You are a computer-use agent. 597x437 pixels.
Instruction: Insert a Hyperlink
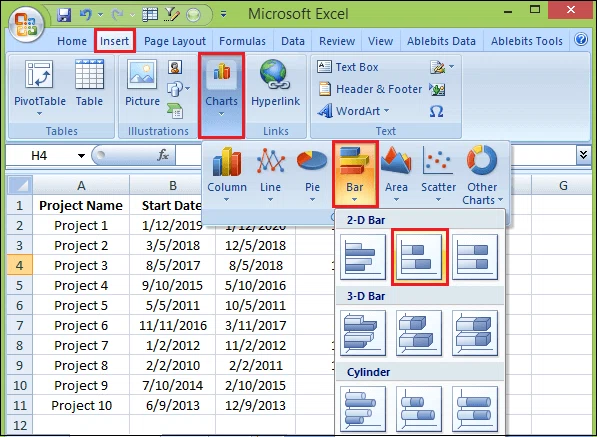tap(276, 83)
